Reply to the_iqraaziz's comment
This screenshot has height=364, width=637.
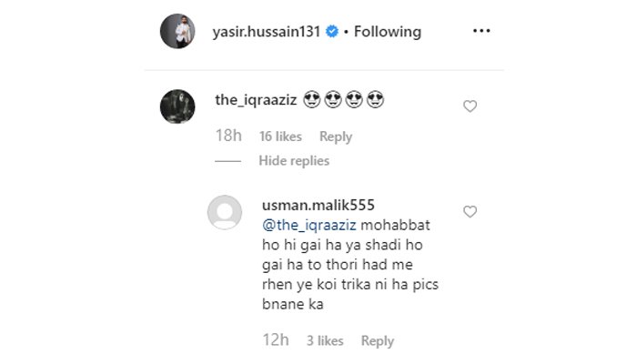[x=336, y=136]
